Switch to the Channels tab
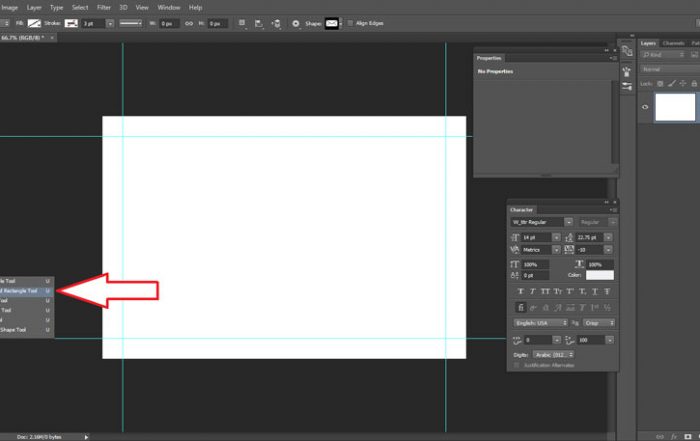This screenshot has width=700, height=441. (673, 43)
